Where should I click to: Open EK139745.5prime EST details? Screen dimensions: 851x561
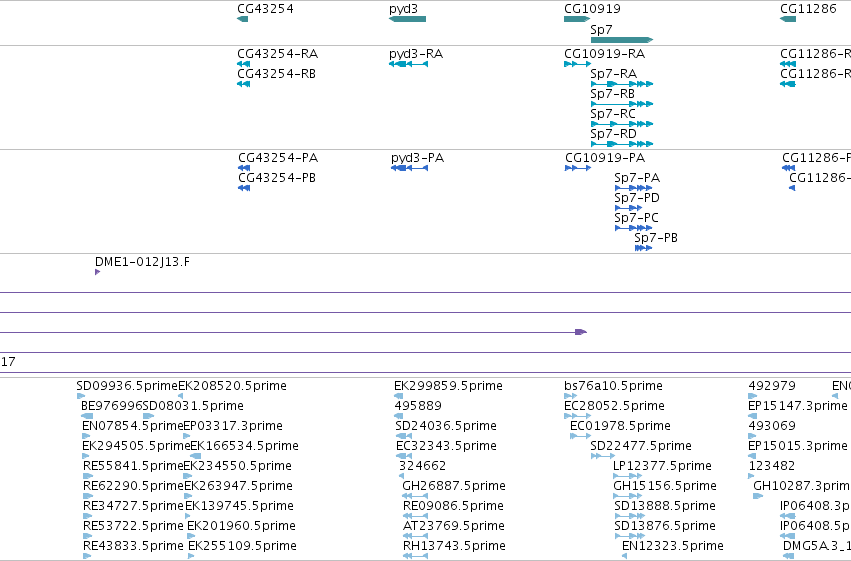click(239, 507)
